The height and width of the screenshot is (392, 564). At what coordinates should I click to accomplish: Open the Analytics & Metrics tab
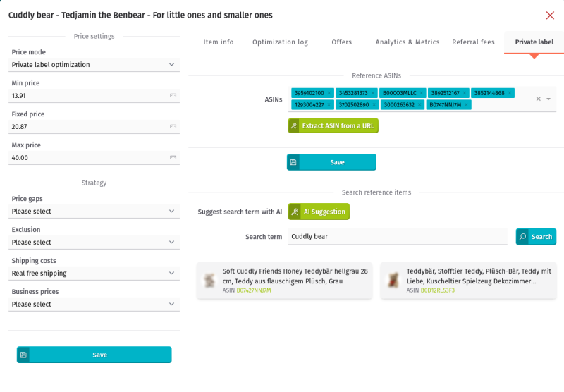click(407, 42)
